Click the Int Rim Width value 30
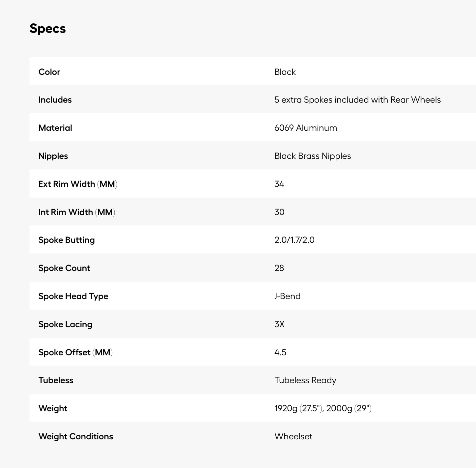 (279, 212)
